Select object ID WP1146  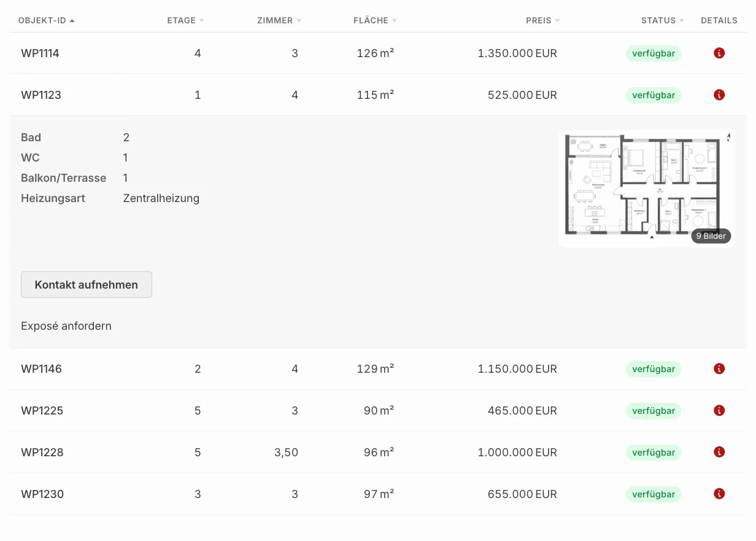42,369
